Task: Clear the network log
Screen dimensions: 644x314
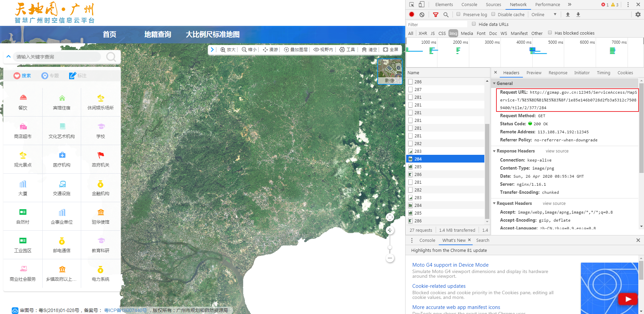Action: [422, 14]
